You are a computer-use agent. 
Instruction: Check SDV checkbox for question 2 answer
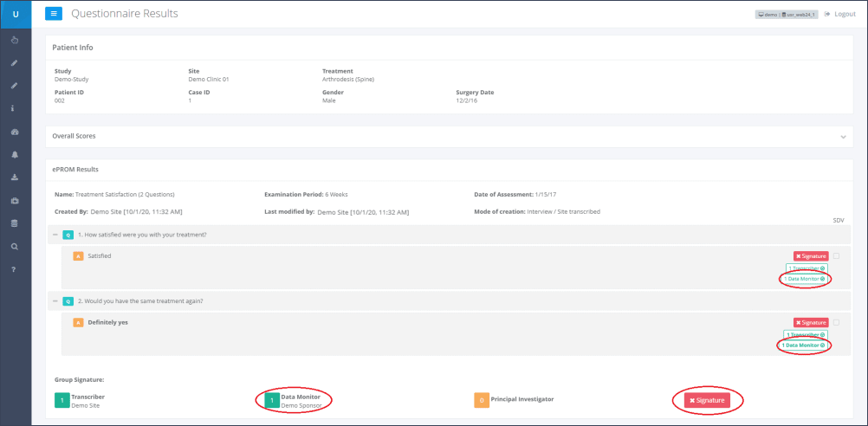[836, 322]
